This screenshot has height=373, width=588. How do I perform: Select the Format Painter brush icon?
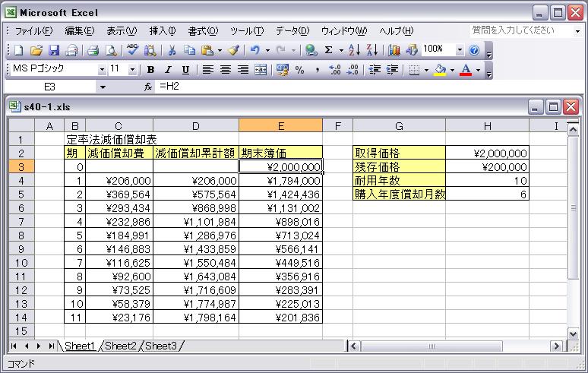point(234,50)
